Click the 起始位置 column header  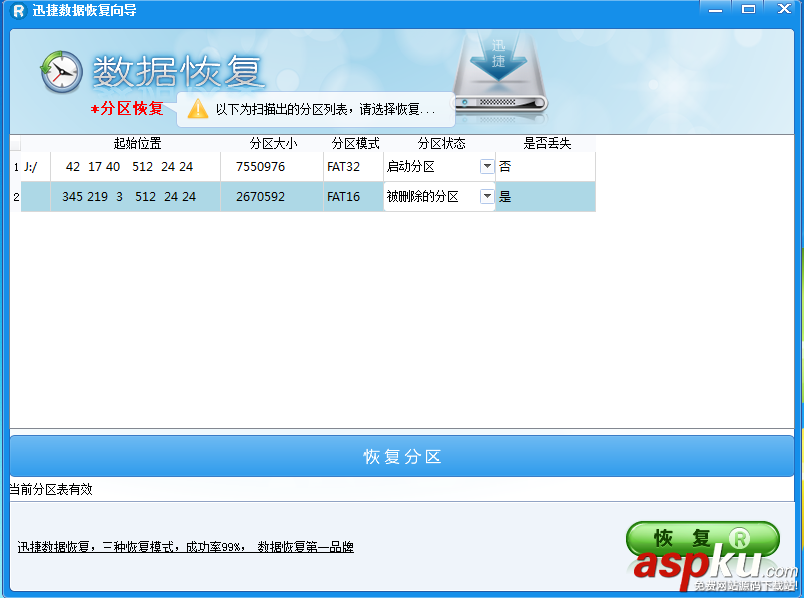pos(137,143)
